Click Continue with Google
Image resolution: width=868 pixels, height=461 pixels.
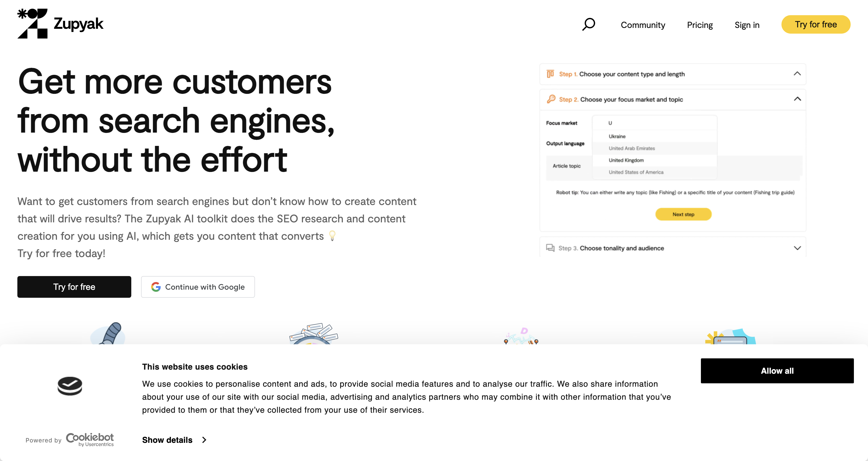coord(198,287)
